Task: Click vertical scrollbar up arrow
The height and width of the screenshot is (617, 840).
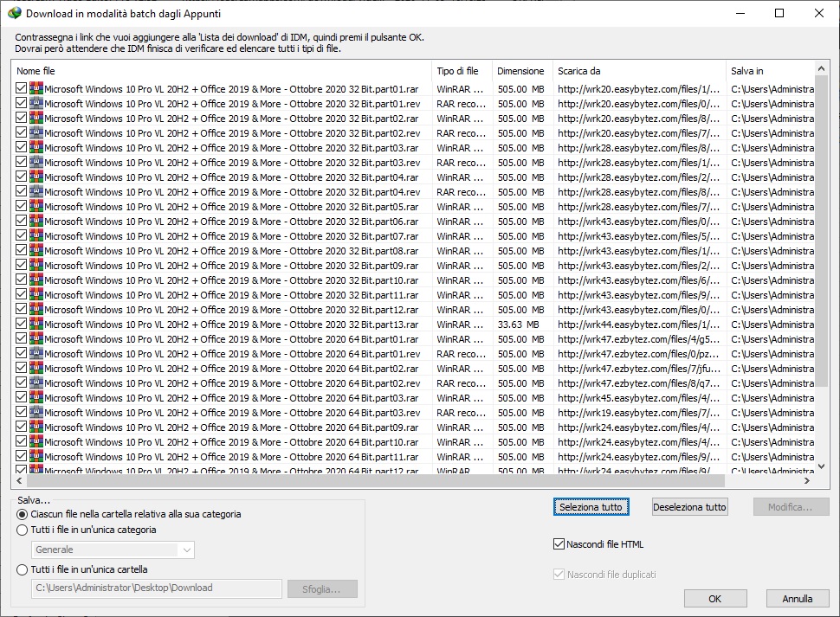Action: [821, 68]
